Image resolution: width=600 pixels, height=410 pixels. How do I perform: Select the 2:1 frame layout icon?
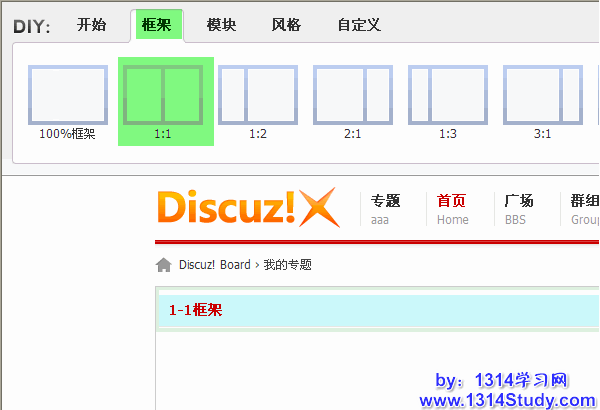(x=353, y=96)
